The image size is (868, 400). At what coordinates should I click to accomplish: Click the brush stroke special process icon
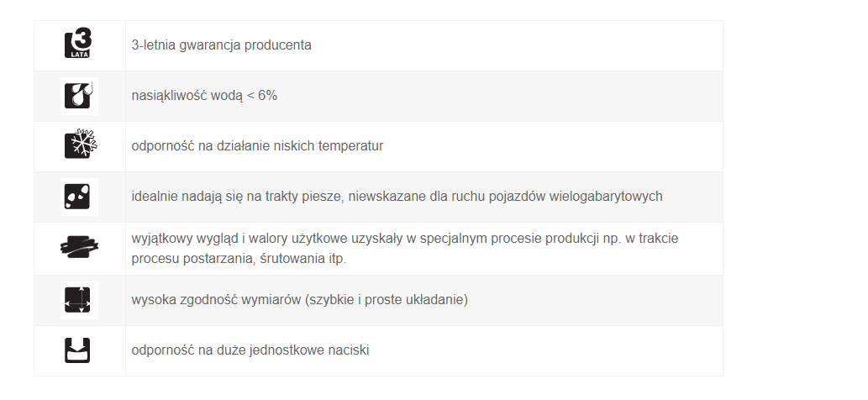coord(80,247)
